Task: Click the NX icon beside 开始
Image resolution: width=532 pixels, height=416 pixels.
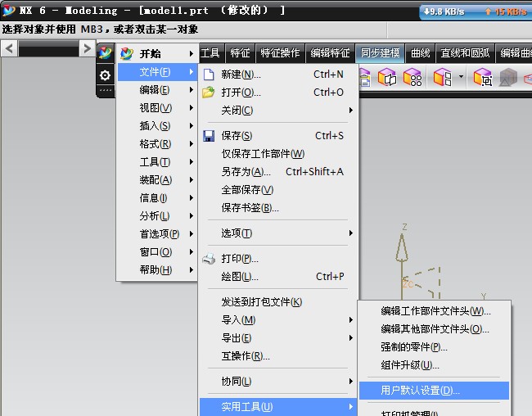Action: [x=127, y=54]
